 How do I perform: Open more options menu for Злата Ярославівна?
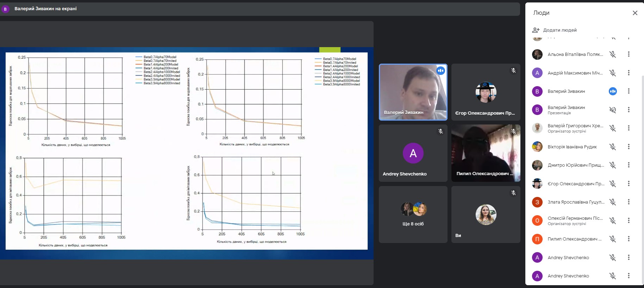[629, 202]
